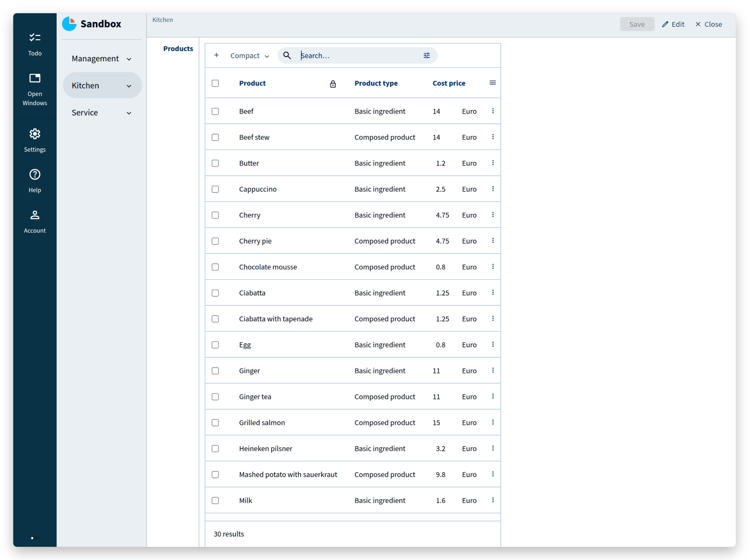This screenshot has height=560, width=749.
Task: Check the Grilled salmon row checkbox
Action: coord(215,422)
